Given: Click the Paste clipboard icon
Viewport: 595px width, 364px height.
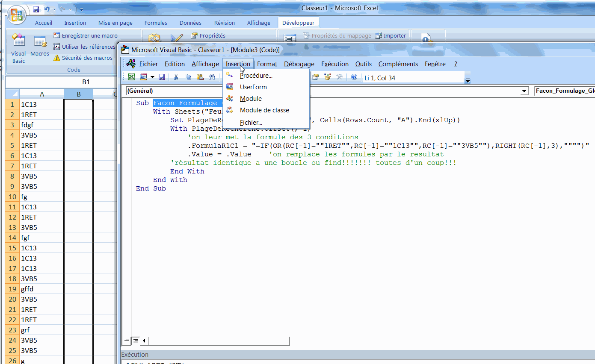Looking at the screenshot, I should (200, 77).
